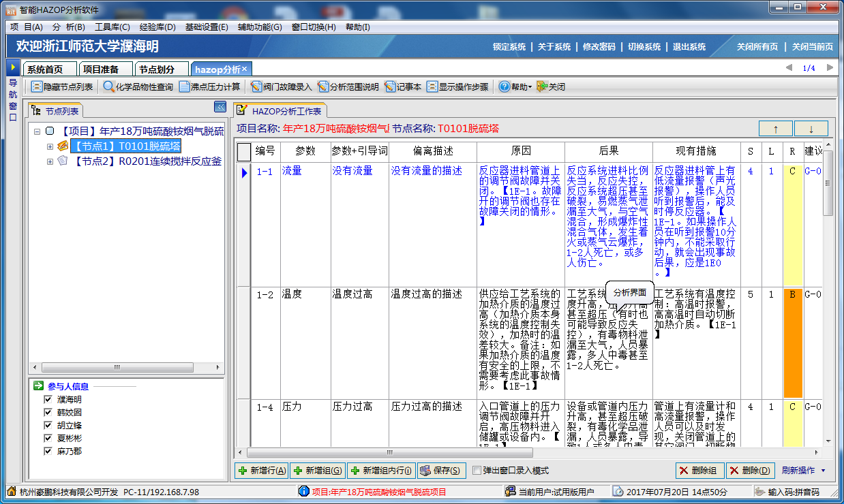Click the 帮助 help icon in toolbar
This screenshot has height=504, width=844.
click(x=504, y=87)
